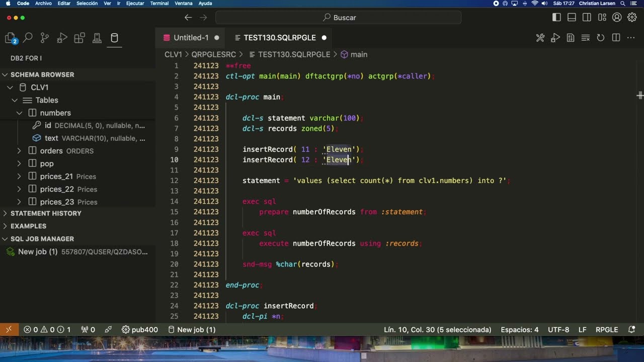Click main symbol in the breadcrumb

(x=354, y=54)
